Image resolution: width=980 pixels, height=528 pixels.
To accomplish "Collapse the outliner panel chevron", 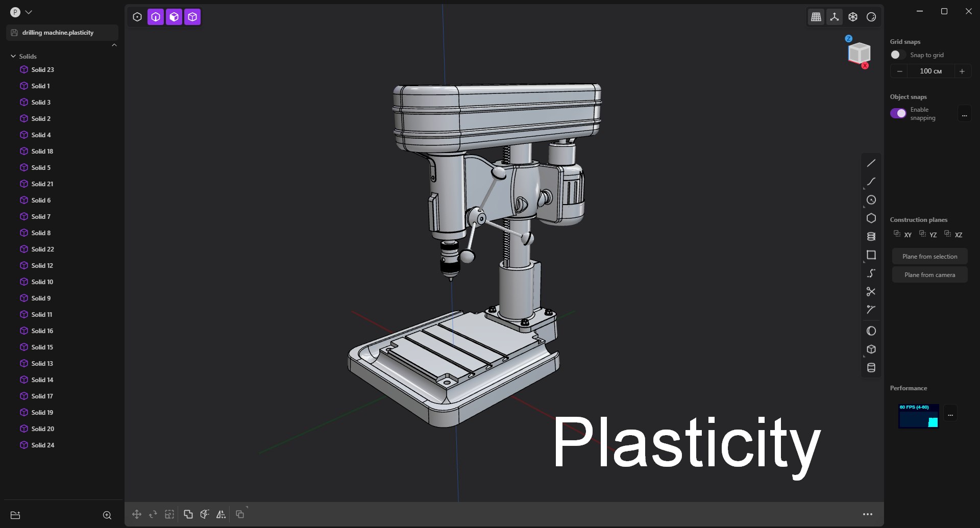I will point(114,45).
